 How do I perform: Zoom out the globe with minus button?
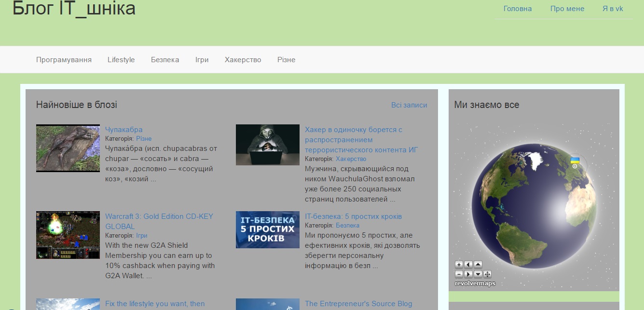point(459,274)
